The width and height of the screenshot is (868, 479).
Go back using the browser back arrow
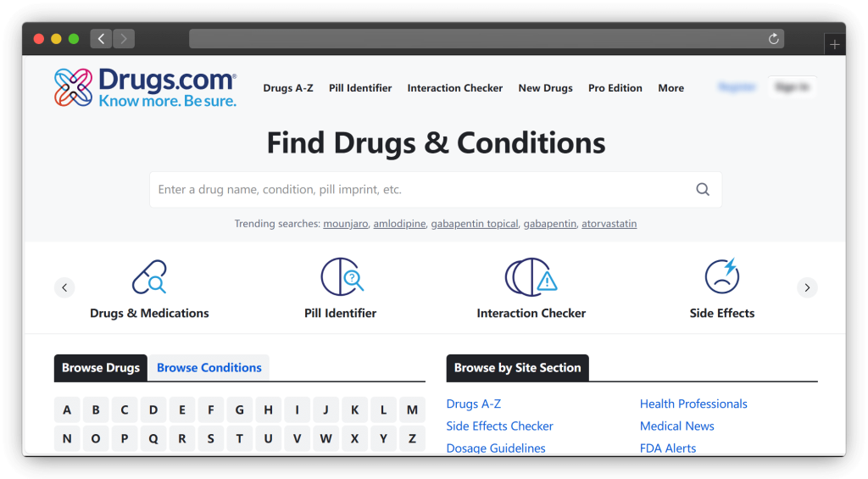pyautogui.click(x=102, y=39)
